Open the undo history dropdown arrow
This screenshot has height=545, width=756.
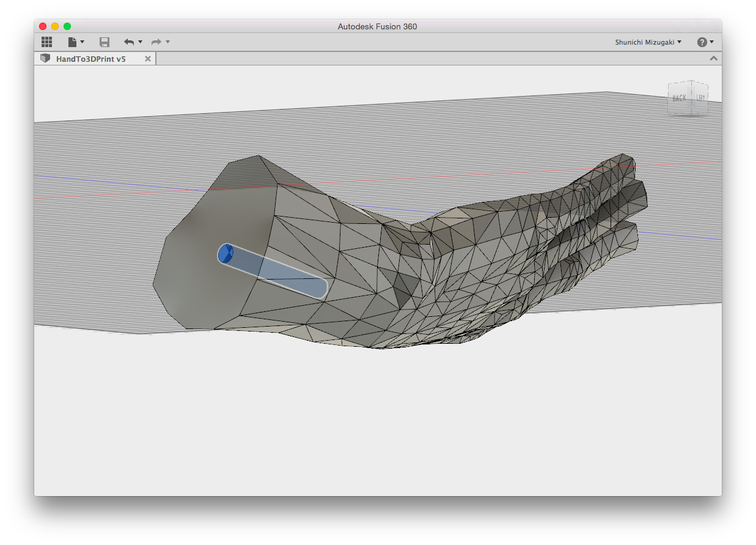pos(140,42)
